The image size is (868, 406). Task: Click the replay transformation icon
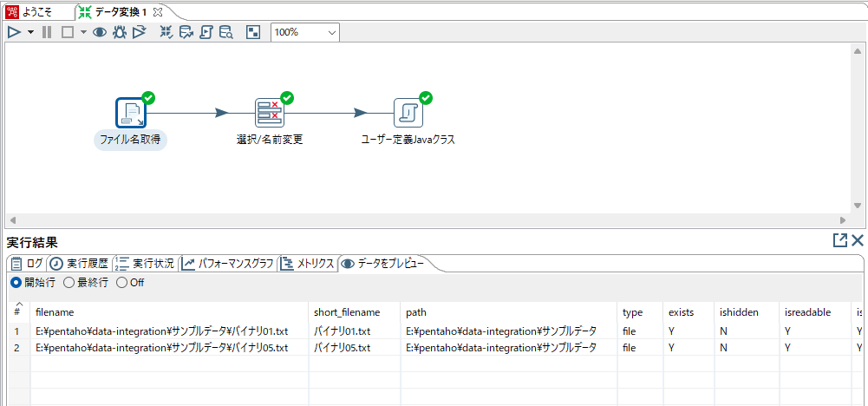click(140, 32)
